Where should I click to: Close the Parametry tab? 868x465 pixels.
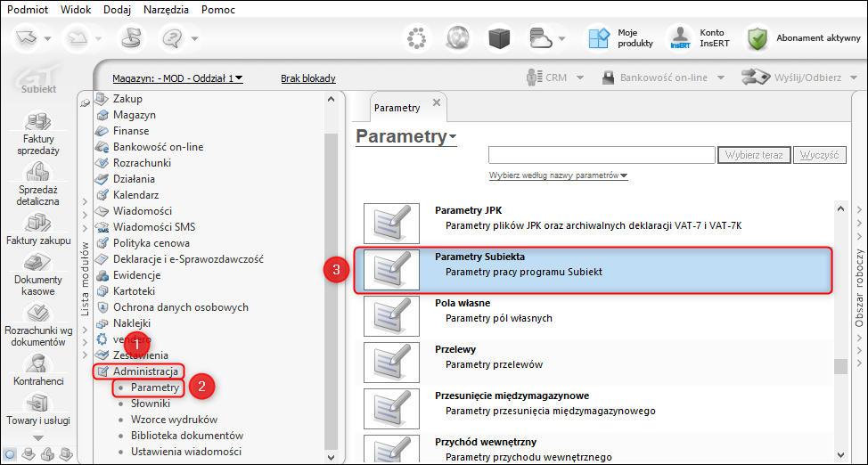pos(436,102)
